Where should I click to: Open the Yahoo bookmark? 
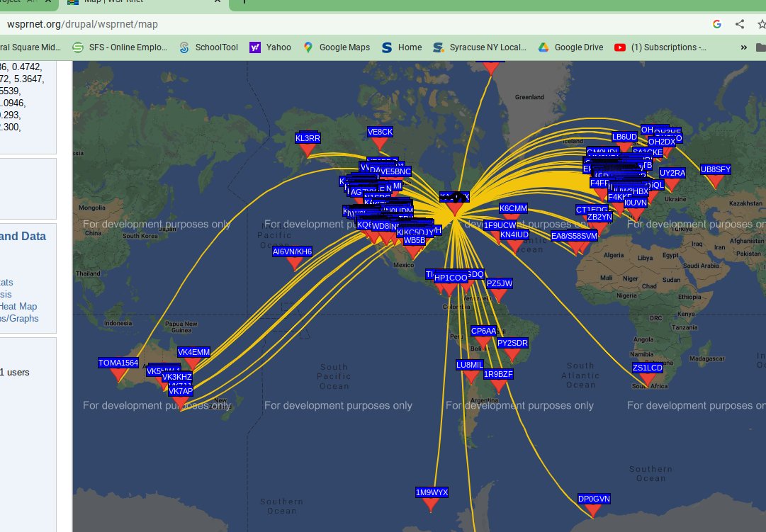(x=270, y=47)
